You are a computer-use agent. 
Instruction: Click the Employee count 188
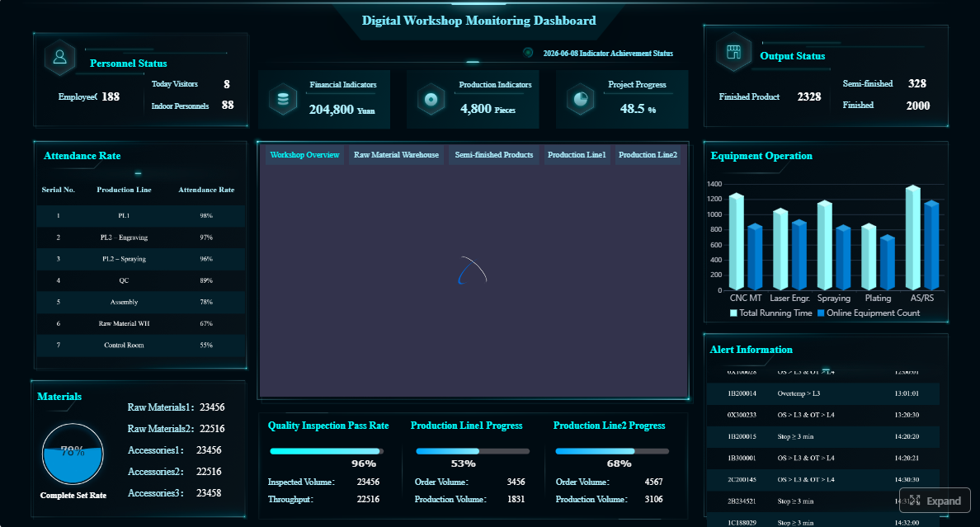tap(111, 96)
